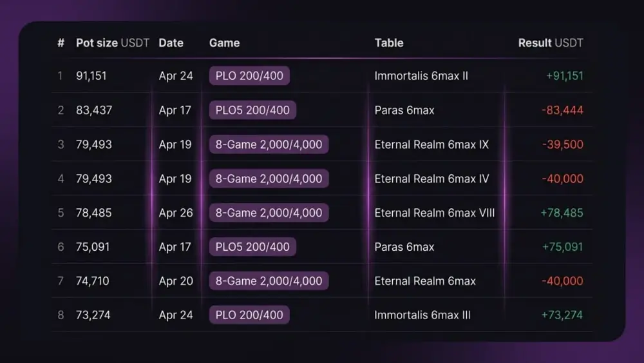644x363 pixels.
Task: Open Eternal Realm 6max IX table
Action: [431, 144]
